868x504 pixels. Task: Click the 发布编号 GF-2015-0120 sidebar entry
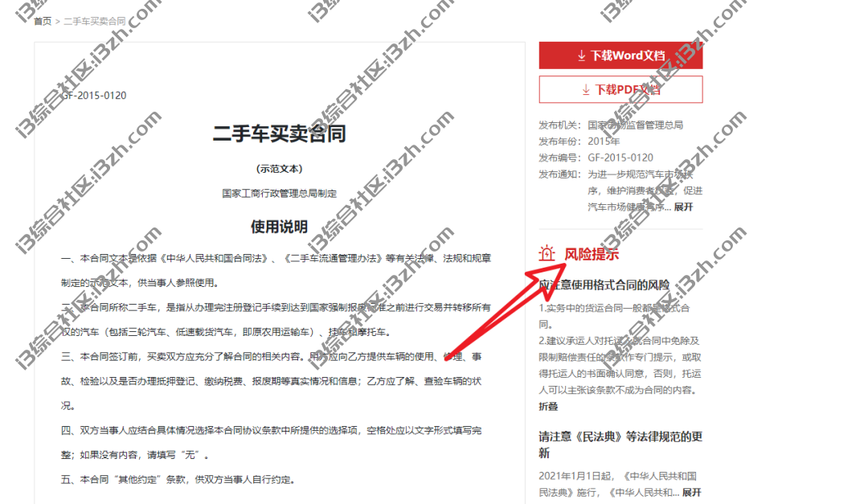point(596,158)
